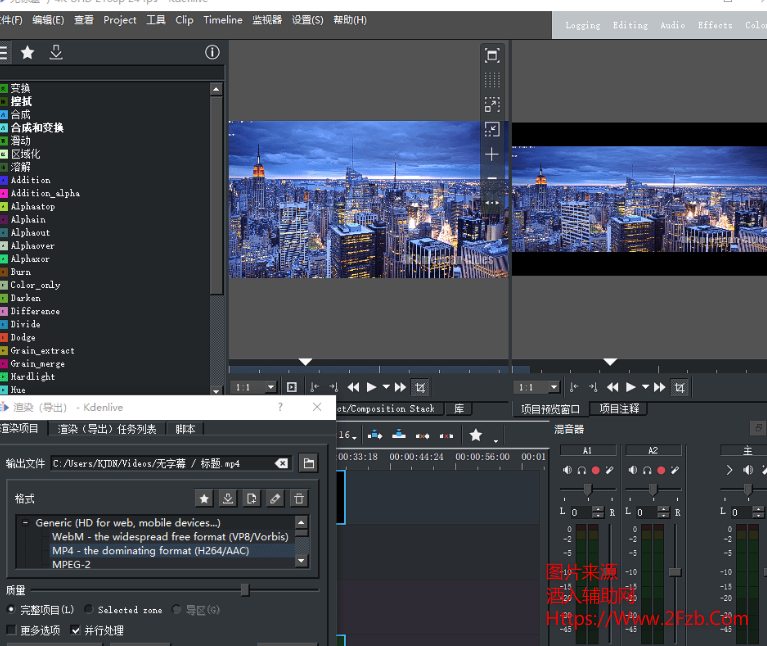Open the 1:1 zoom dropdown in project monitor

(537, 387)
